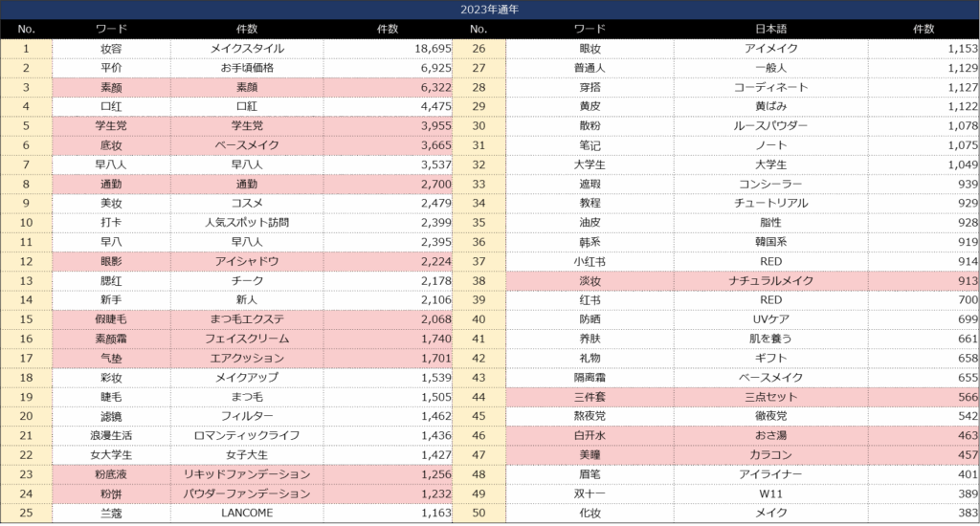Select the 粉饼 word cell
Screen dimensions: 980x526
coord(111,493)
